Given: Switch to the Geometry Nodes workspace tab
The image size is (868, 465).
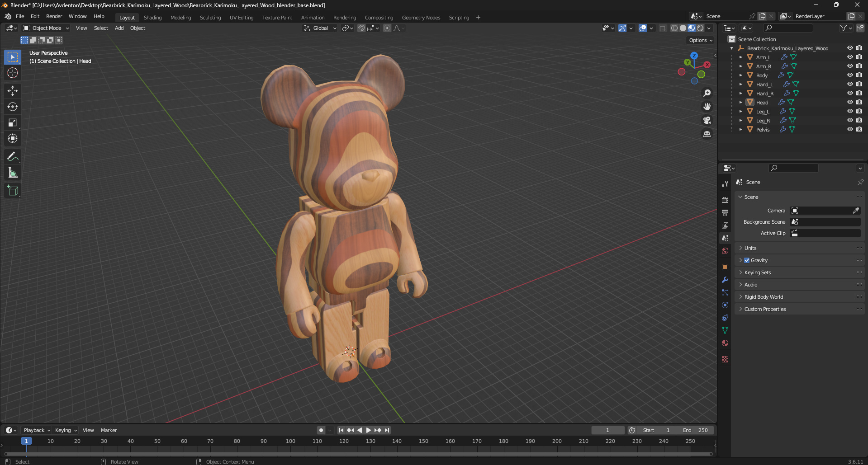Looking at the screenshot, I should (x=421, y=18).
